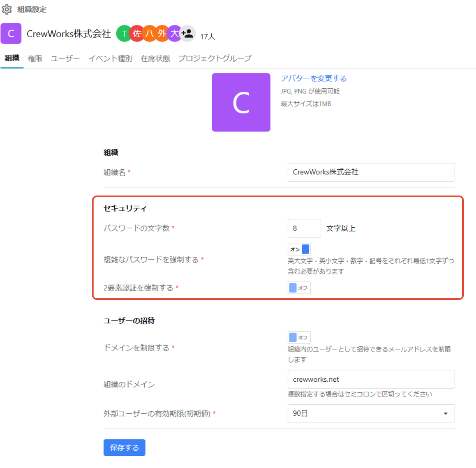Toggle 複雑なパスワードを強制する switch off
The image size is (476, 468).
point(299,249)
